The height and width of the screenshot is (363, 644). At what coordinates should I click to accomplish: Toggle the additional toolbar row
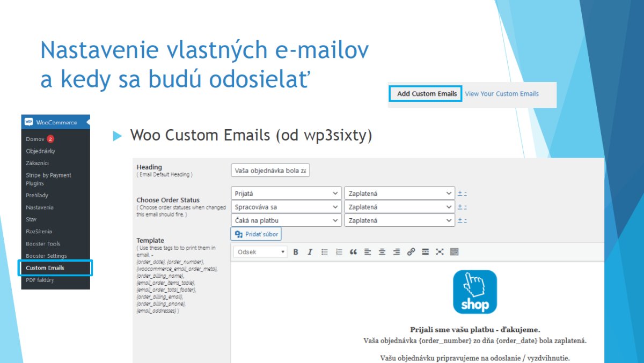tap(454, 251)
